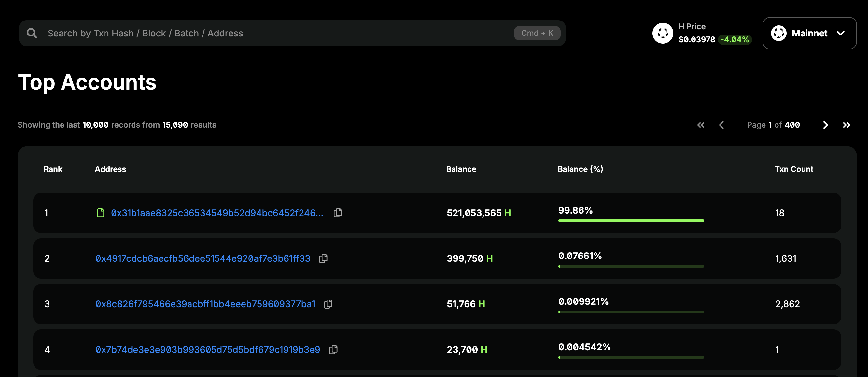This screenshot has width=868, height=377.
Task: Click the Cmd + K shortcut badge
Action: 537,33
